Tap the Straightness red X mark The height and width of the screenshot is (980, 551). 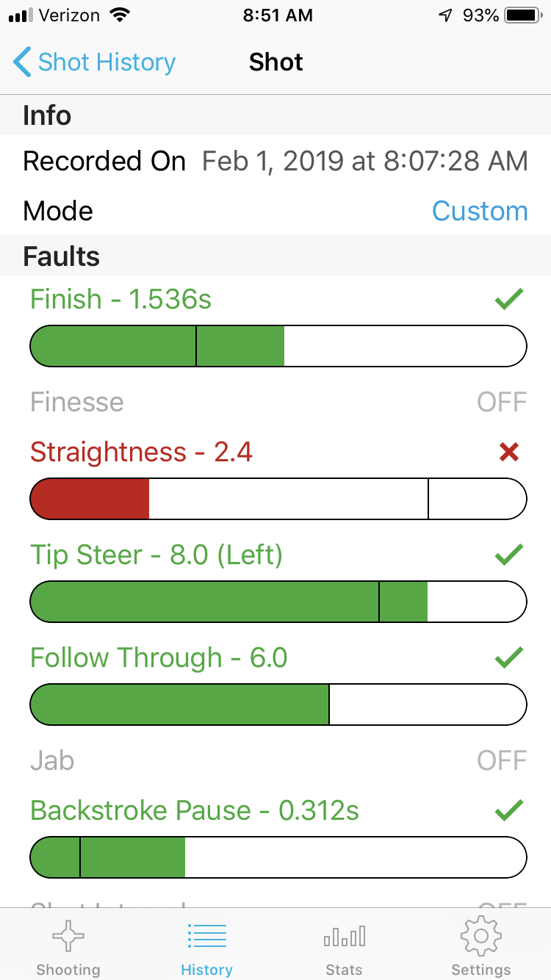pyautogui.click(x=508, y=453)
